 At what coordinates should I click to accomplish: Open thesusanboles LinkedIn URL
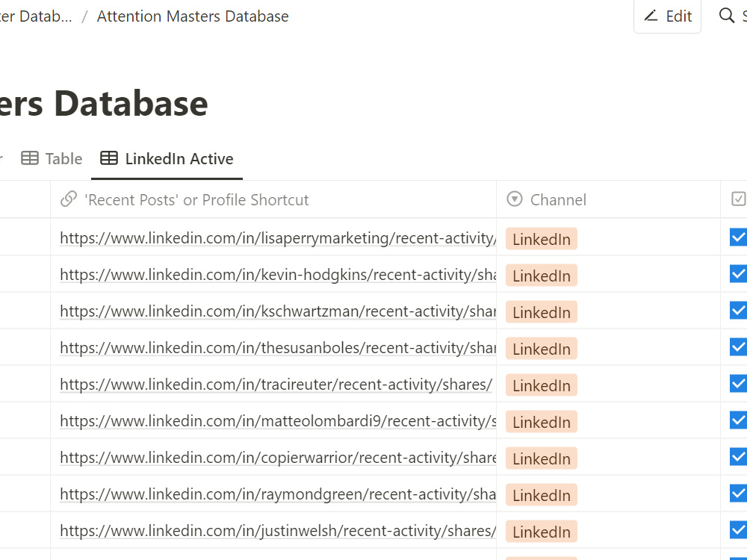(278, 348)
